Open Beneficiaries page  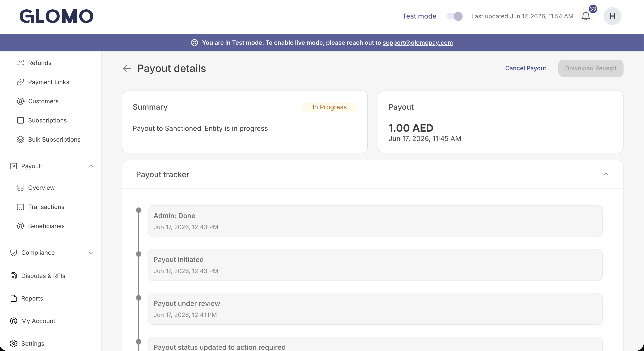[x=46, y=226]
